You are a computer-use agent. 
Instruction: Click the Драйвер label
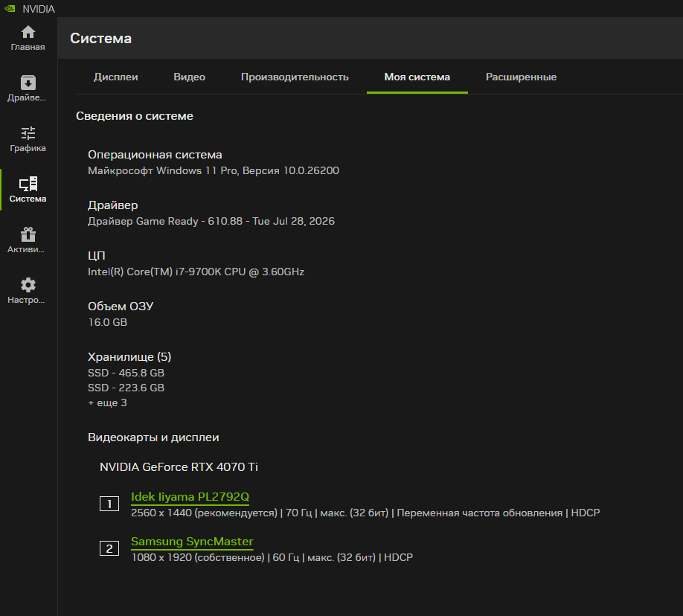click(x=113, y=205)
